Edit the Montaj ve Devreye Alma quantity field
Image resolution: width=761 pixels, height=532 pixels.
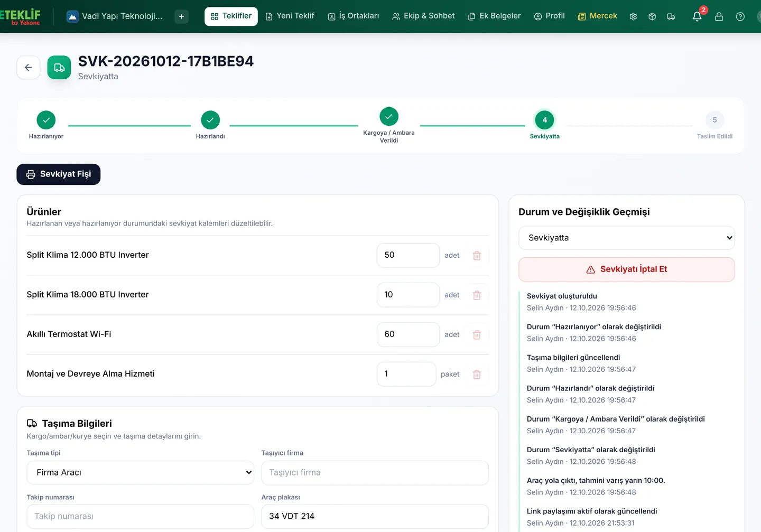coord(406,375)
